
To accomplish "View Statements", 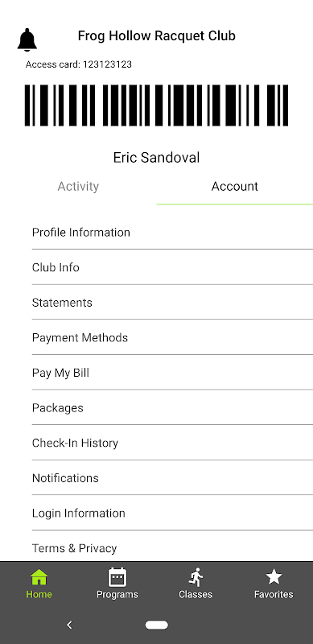I will click(172, 303).
